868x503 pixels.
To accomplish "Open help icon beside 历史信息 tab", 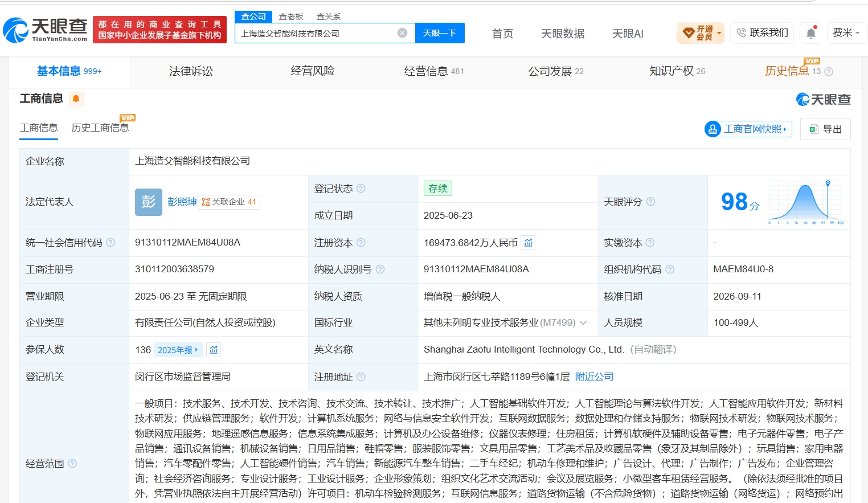I will coord(829,72).
